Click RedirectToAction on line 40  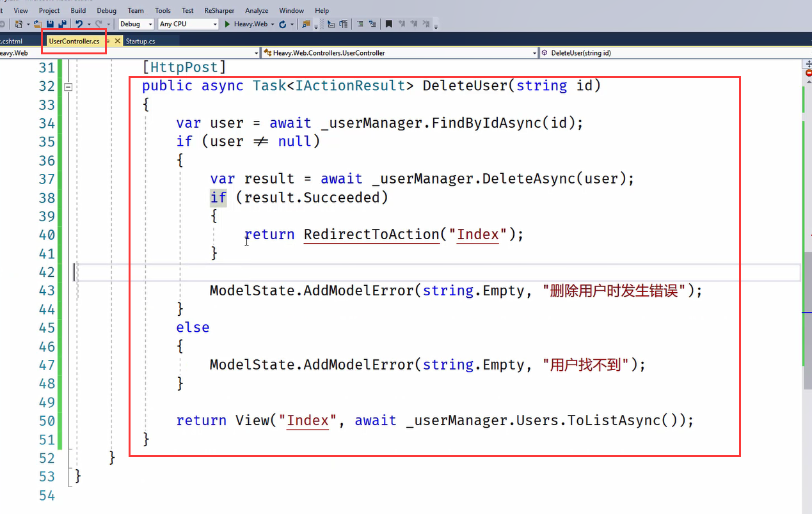coord(371,235)
